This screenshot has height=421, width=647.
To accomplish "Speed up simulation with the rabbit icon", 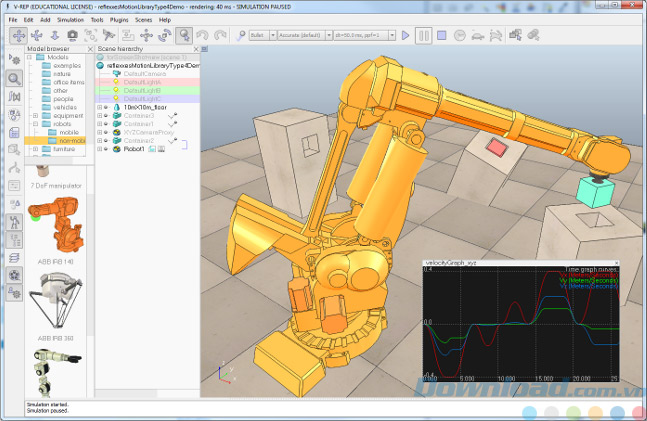I will pos(496,36).
